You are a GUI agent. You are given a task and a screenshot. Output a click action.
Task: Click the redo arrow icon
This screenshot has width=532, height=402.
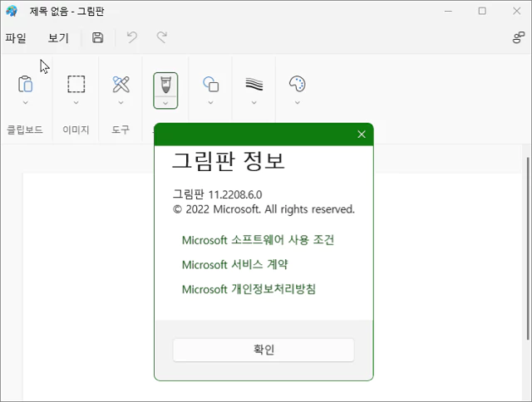(162, 37)
